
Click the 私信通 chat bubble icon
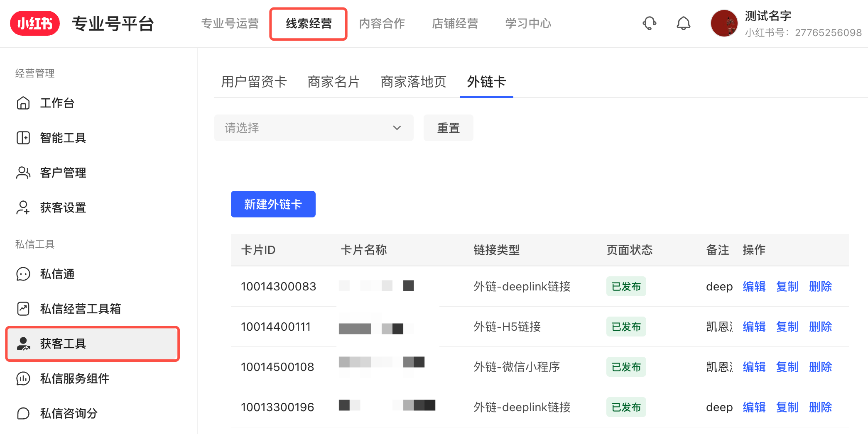(x=23, y=274)
